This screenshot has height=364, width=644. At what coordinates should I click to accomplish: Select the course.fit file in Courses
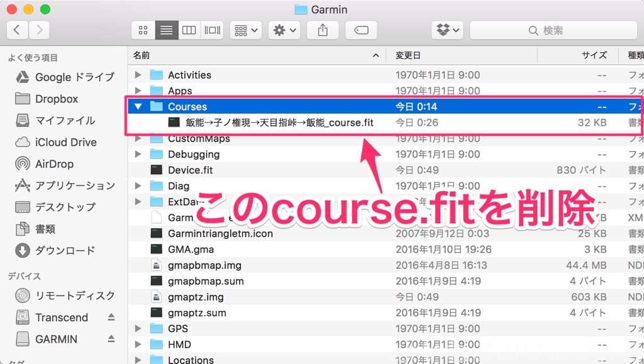[279, 123]
